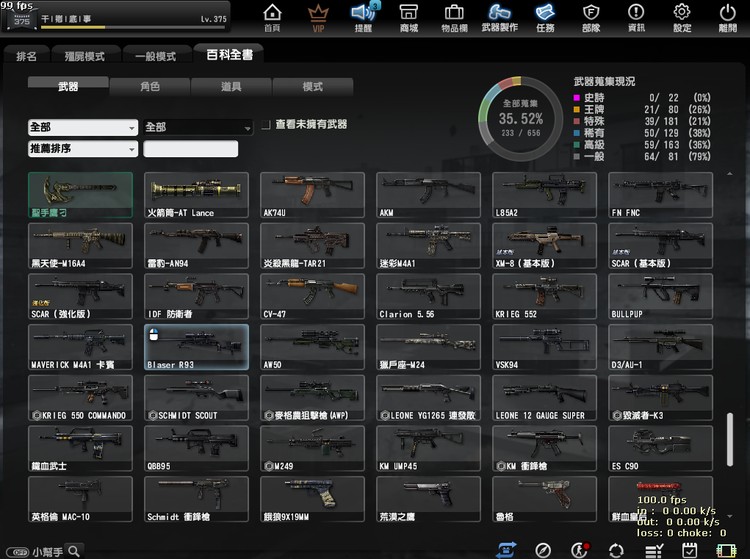Screen dimensions: 750x559
Task: Select the 聖手鷹刁 weapon card
Action: [x=80, y=195]
